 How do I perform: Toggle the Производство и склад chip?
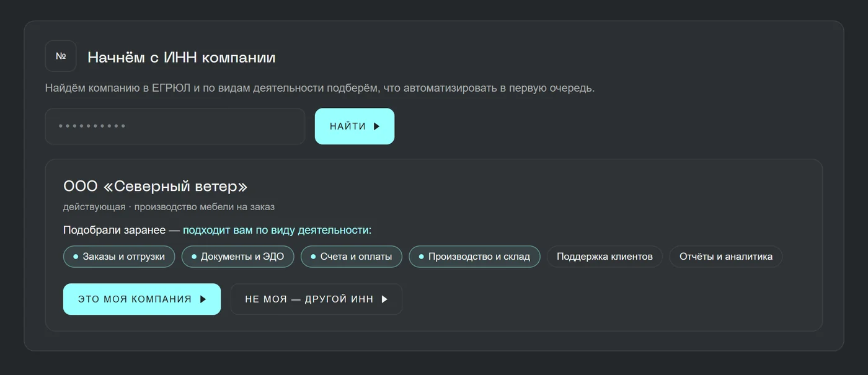(474, 257)
